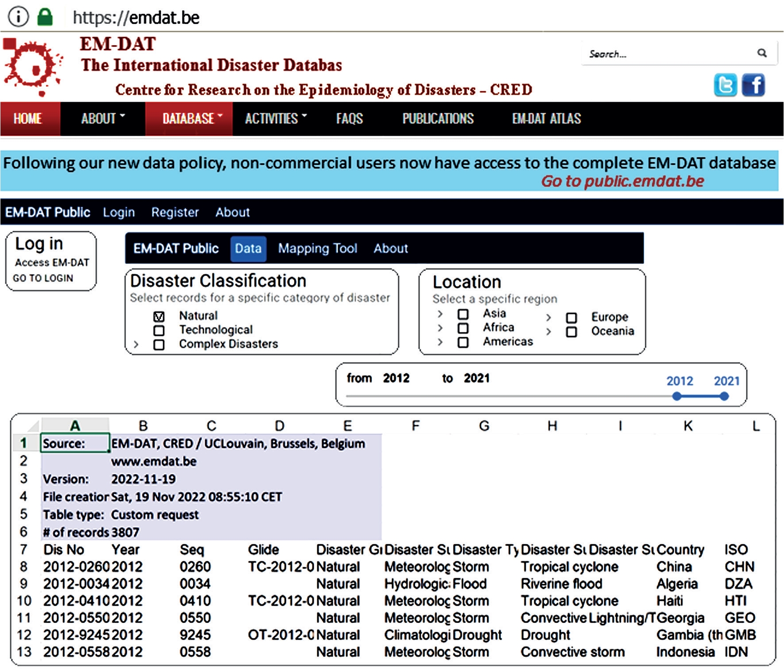This screenshot has height=672, width=784.
Task: Click inside the Search field
Action: [667, 54]
